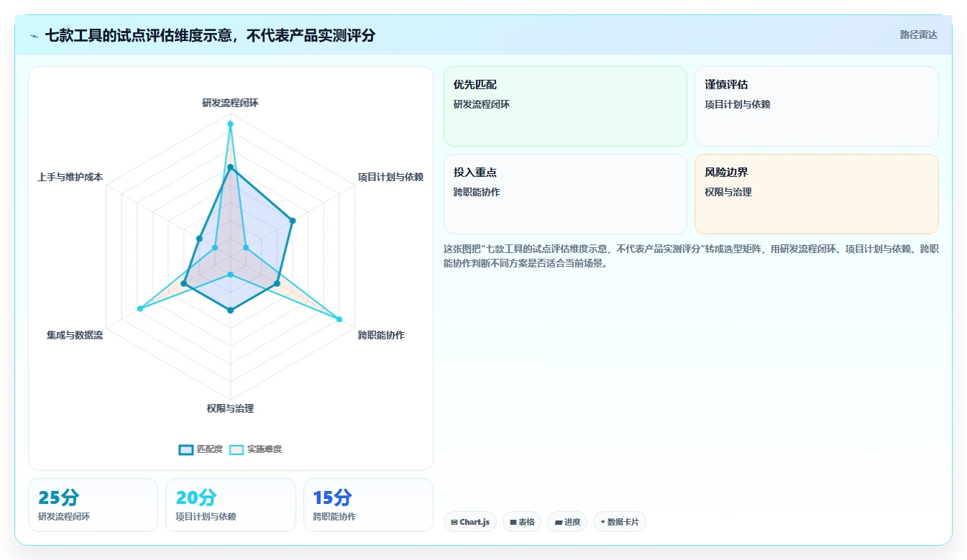Click the 实施难度 data point on the 跨职能协作 axis
This screenshot has width=967, height=560.
click(x=339, y=319)
